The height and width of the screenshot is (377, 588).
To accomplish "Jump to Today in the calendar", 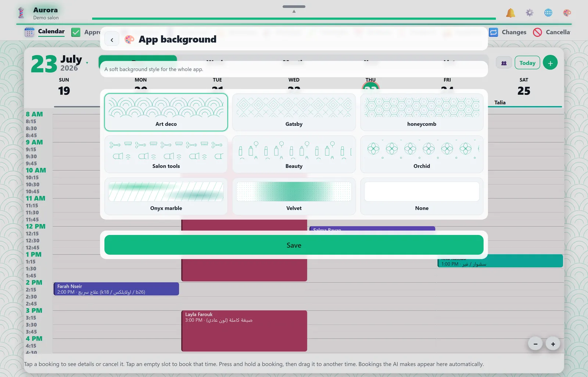I will (x=527, y=63).
